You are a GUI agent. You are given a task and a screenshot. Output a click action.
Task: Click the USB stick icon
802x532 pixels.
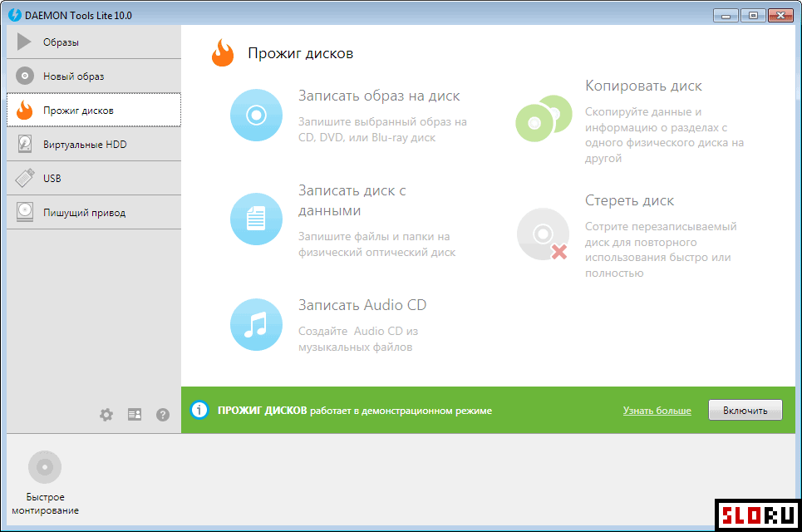(x=25, y=178)
